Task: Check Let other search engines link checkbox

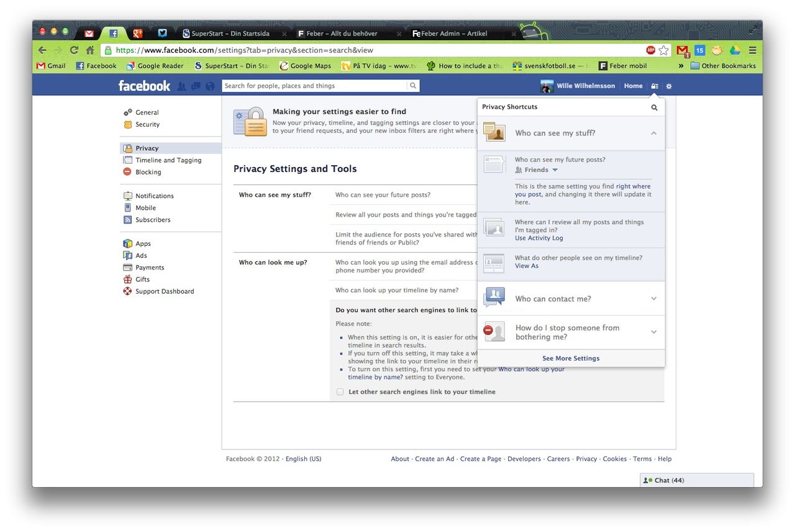Action: point(340,392)
